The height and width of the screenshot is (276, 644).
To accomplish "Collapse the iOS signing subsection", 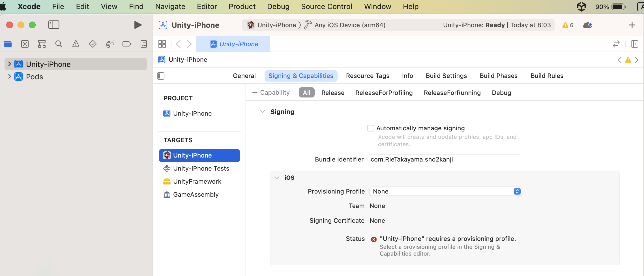I will pyautogui.click(x=276, y=177).
